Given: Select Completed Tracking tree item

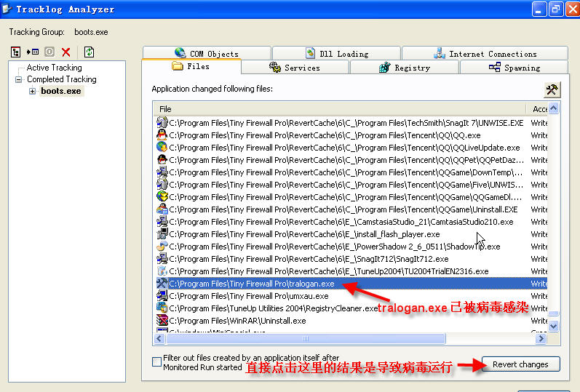Looking at the screenshot, I should click(x=61, y=79).
